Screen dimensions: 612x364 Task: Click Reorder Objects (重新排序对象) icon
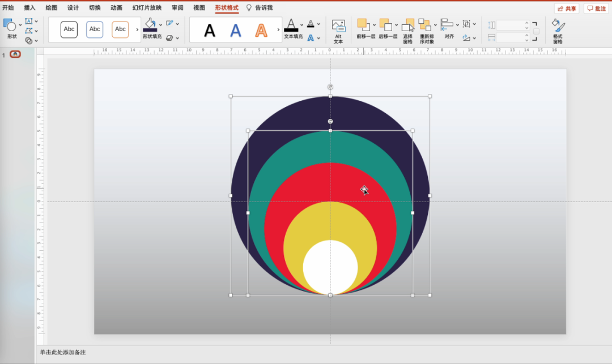(x=424, y=25)
